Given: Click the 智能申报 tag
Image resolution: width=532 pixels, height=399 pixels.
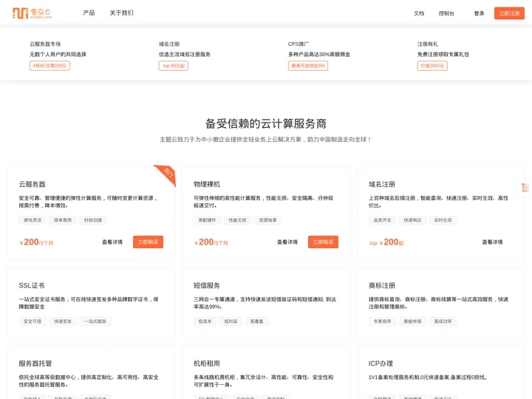Looking at the screenshot, I should (x=412, y=321).
